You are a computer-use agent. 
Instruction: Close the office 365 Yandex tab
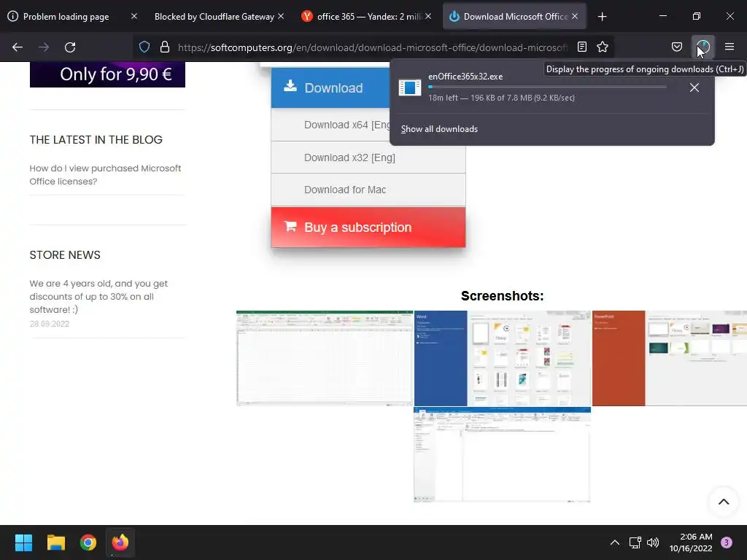point(428,16)
